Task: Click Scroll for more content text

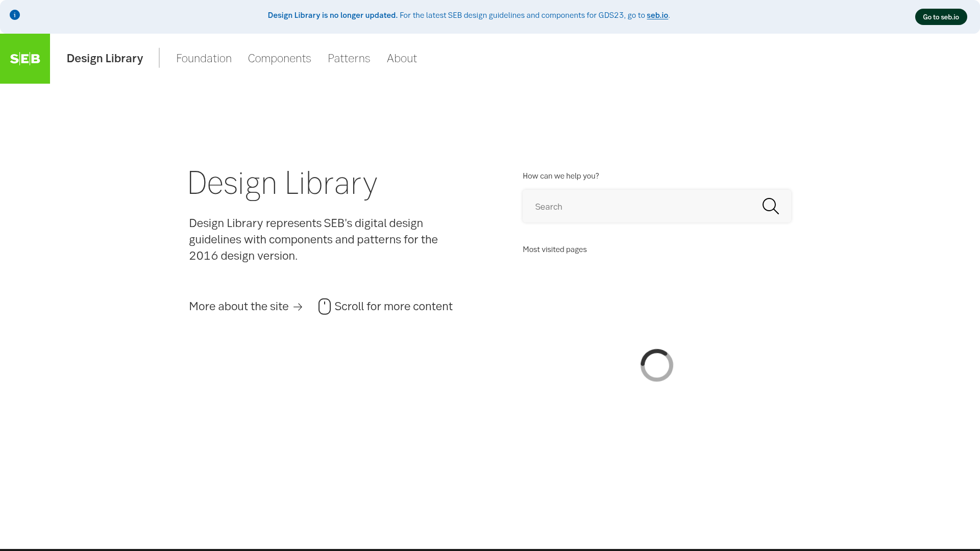Action: (394, 306)
